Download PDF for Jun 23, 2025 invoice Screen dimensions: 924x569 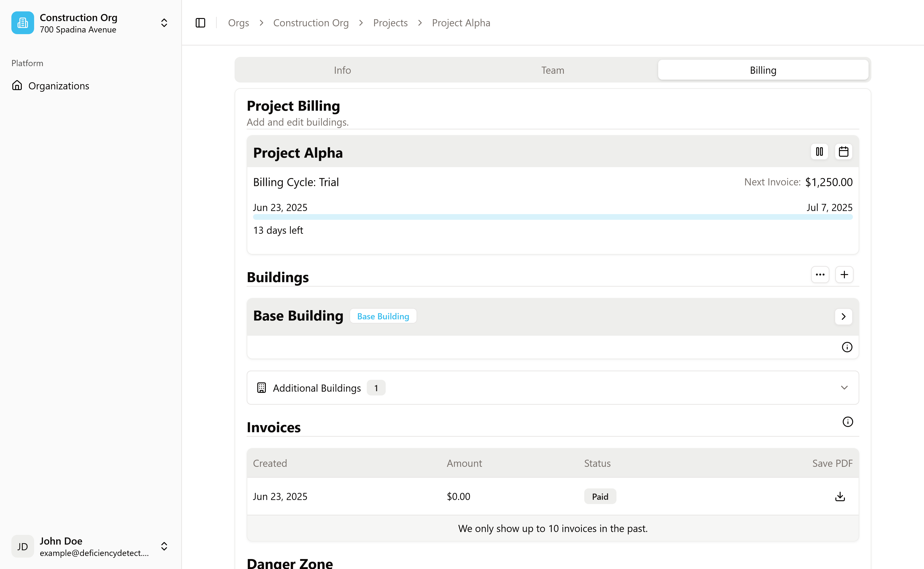[840, 496]
